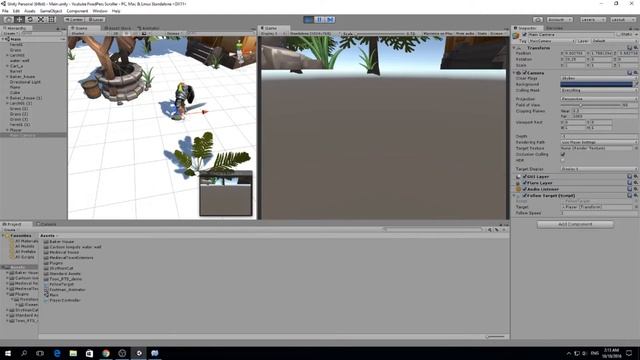Toggle the Camera component enabled checkbox

pos(525,73)
